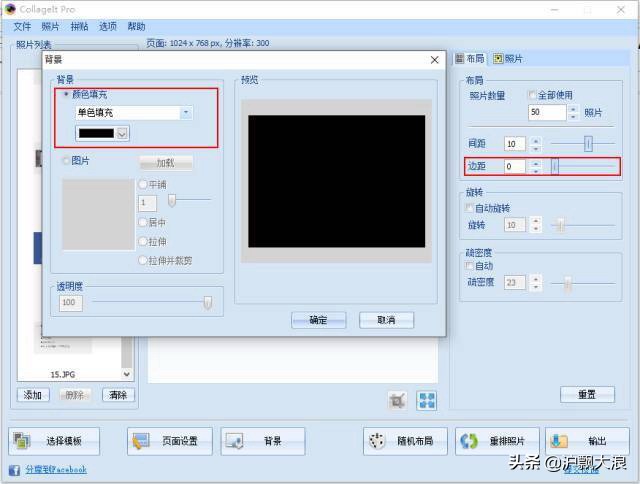640x484 pixels.
Task: Click the 间距 input field showing 10
Action: pos(514,144)
